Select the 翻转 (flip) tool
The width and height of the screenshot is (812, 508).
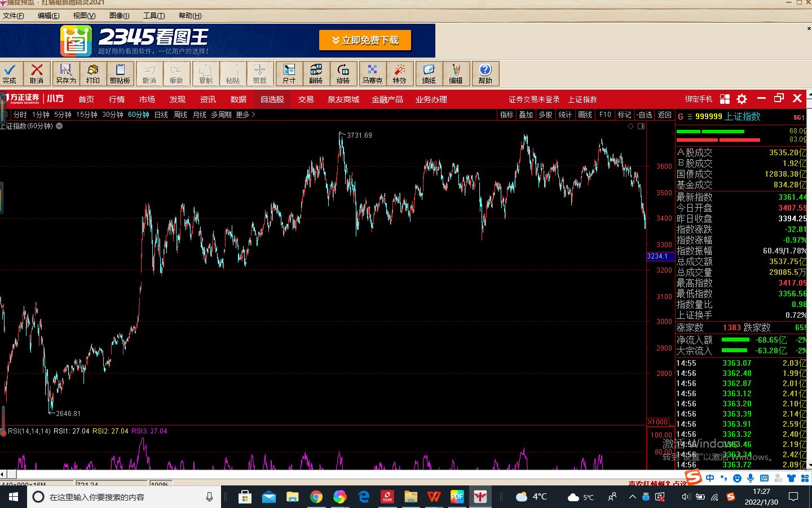pos(316,74)
